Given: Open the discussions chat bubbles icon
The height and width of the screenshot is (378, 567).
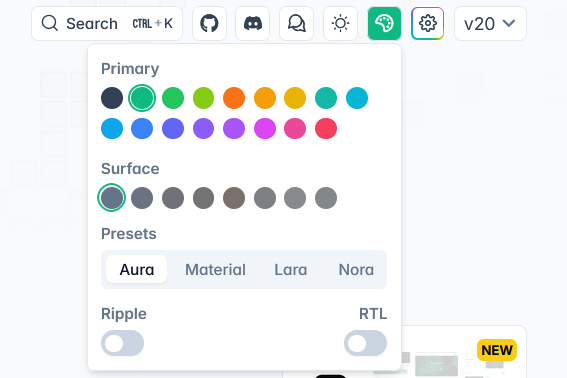Looking at the screenshot, I should tap(297, 24).
